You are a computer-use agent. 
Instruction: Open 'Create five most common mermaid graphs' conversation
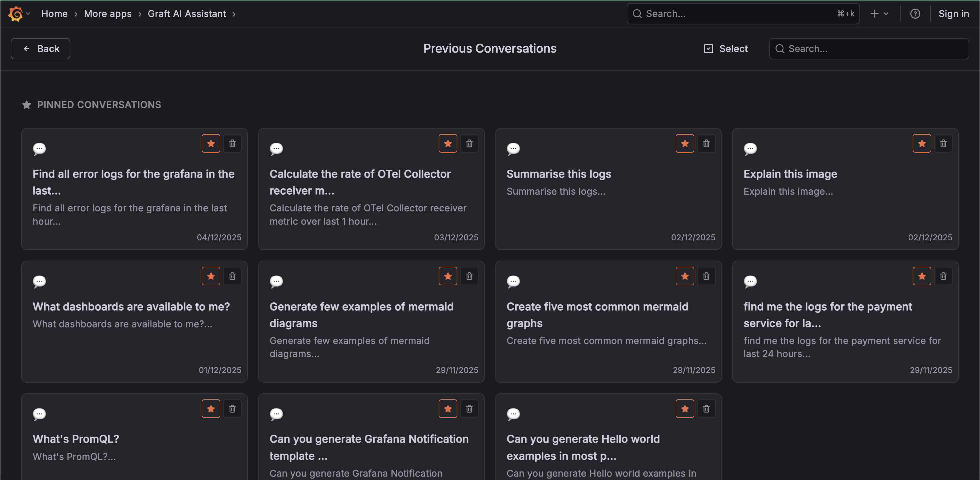point(597,315)
